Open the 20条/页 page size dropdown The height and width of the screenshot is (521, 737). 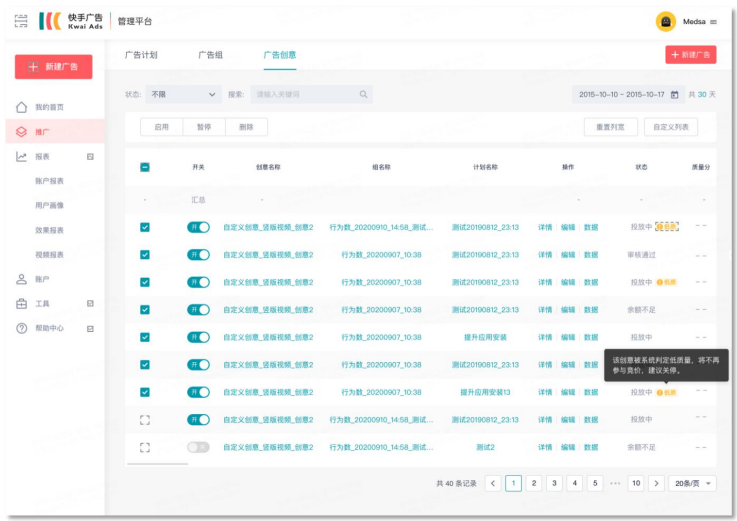[x=692, y=483]
